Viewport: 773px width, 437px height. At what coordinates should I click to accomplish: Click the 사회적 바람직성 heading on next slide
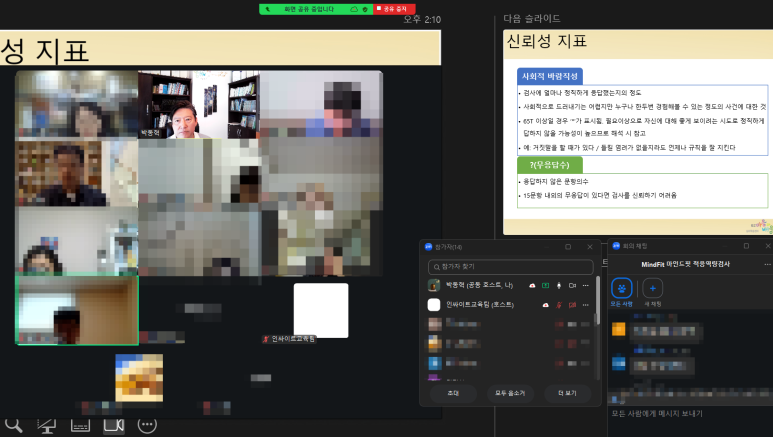point(550,76)
